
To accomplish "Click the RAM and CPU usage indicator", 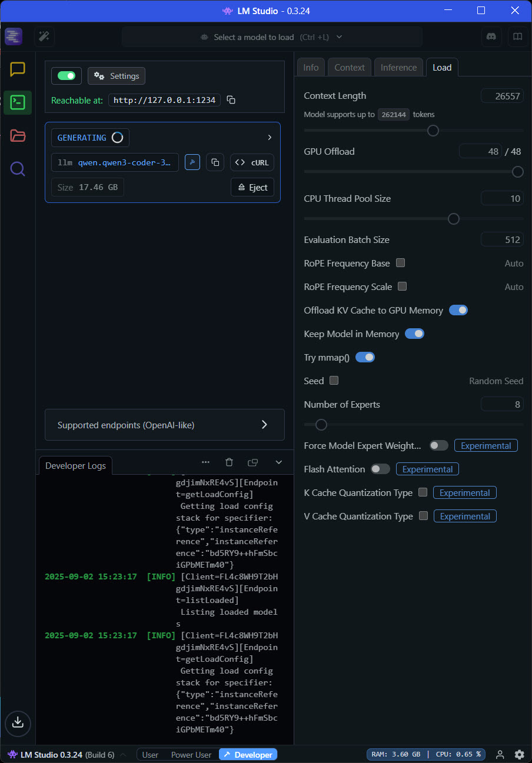I will [426, 754].
